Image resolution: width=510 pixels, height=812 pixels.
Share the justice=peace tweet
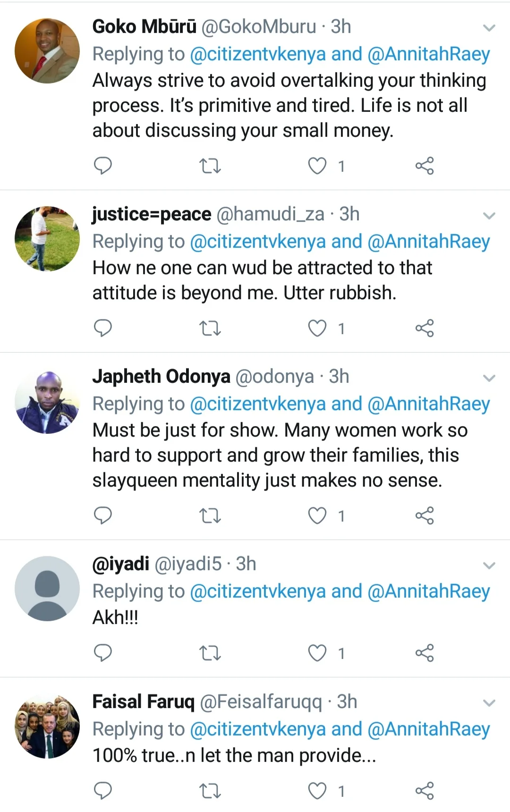pyautogui.click(x=424, y=328)
